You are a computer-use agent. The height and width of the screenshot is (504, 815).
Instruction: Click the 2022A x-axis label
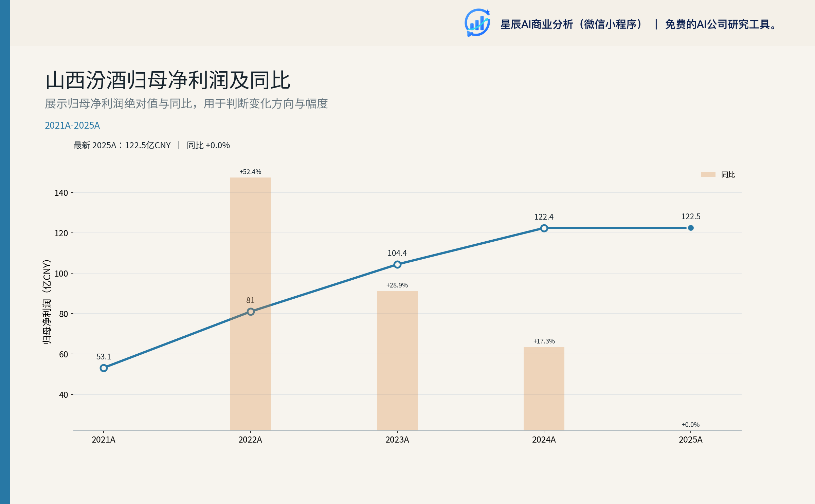tap(250, 440)
